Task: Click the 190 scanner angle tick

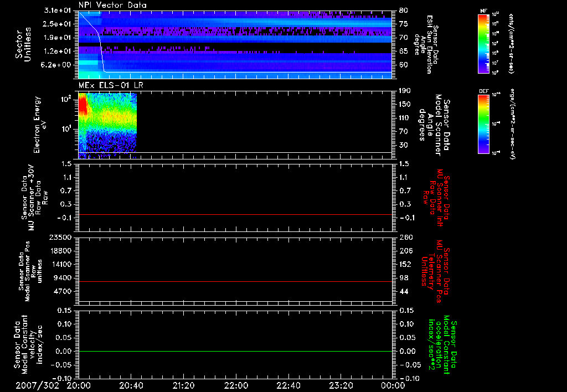Action: pyautogui.click(x=405, y=91)
